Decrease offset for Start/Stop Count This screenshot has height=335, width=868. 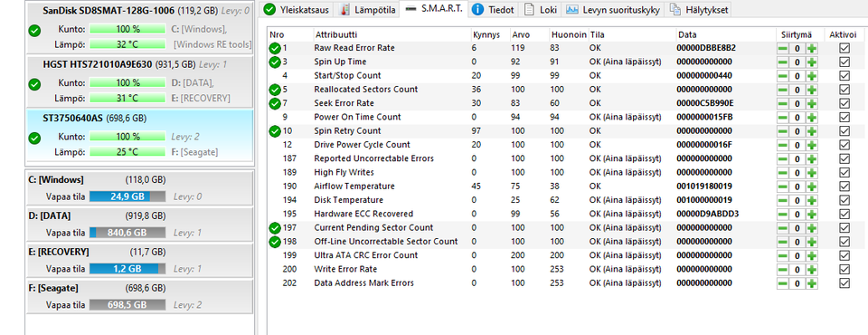783,76
